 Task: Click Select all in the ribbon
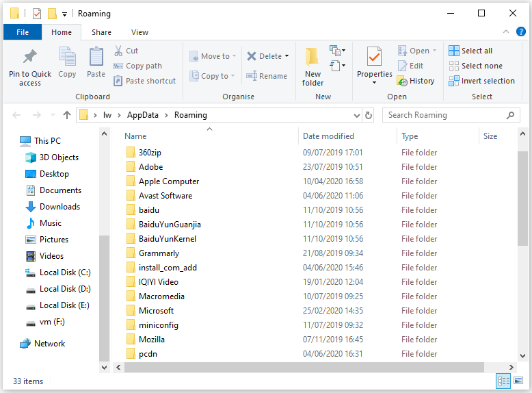click(470, 51)
